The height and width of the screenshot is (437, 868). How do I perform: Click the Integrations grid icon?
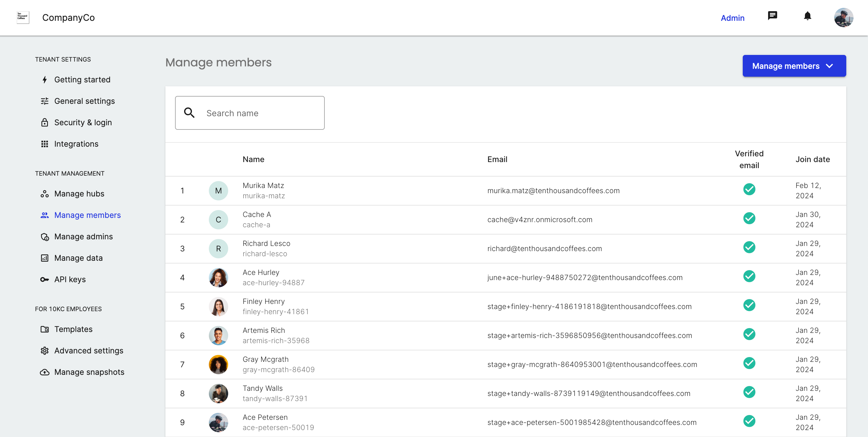click(44, 144)
